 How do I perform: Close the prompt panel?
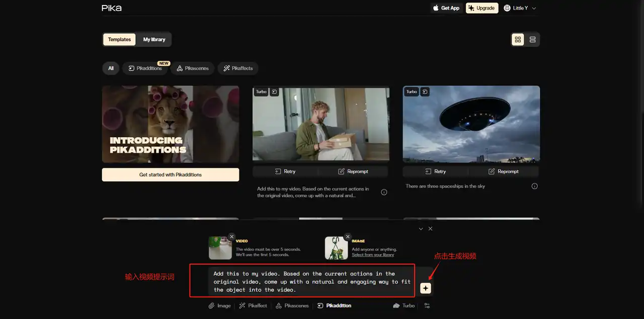(x=430, y=229)
